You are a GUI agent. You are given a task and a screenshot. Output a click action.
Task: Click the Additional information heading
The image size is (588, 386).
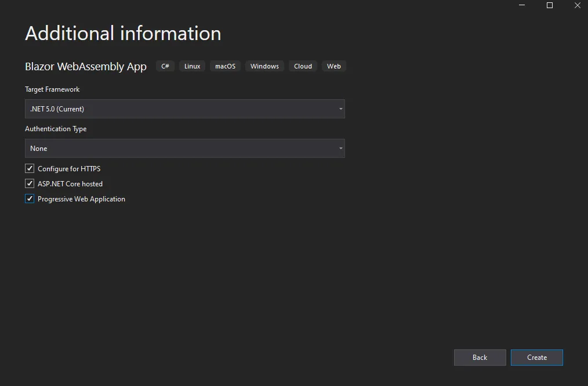[x=123, y=34]
